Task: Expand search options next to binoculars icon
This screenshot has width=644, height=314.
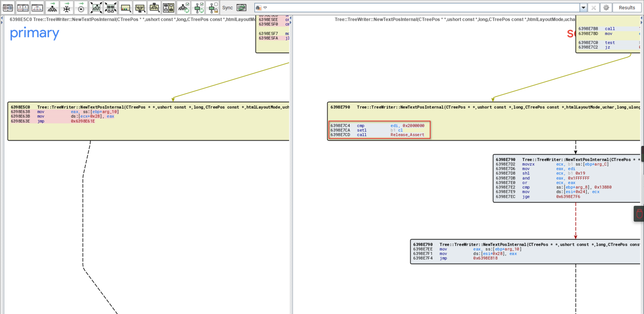Action: (265, 8)
